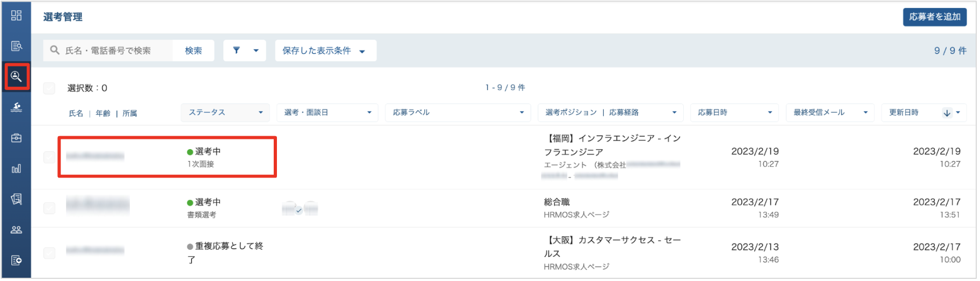Open the document search icon in sidebar

pyautogui.click(x=16, y=46)
